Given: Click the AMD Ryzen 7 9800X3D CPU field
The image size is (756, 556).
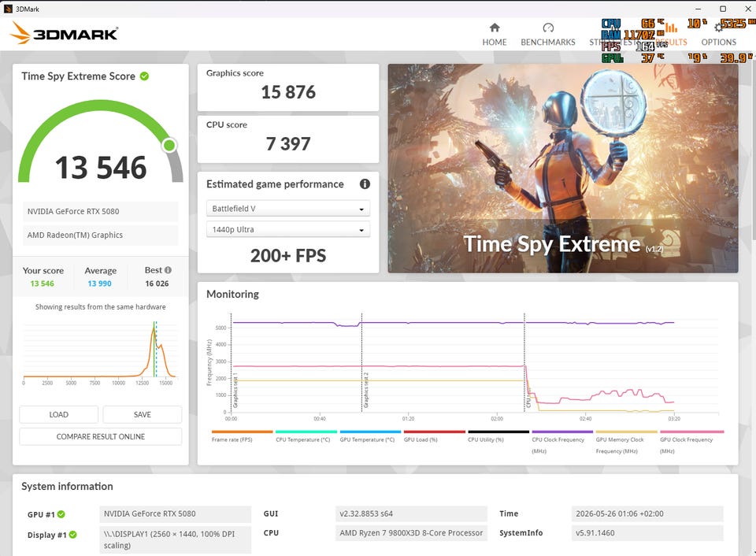Looking at the screenshot, I should pos(411,533).
